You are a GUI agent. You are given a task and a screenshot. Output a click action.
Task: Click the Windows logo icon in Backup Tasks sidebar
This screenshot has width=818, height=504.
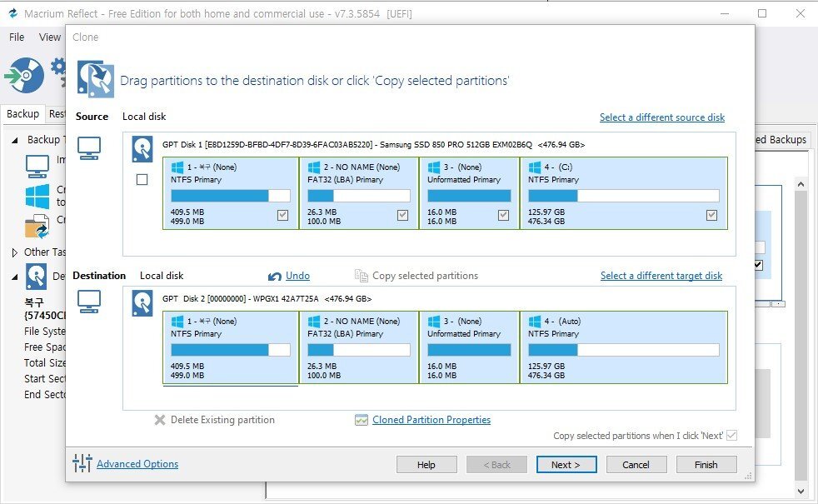click(x=37, y=196)
